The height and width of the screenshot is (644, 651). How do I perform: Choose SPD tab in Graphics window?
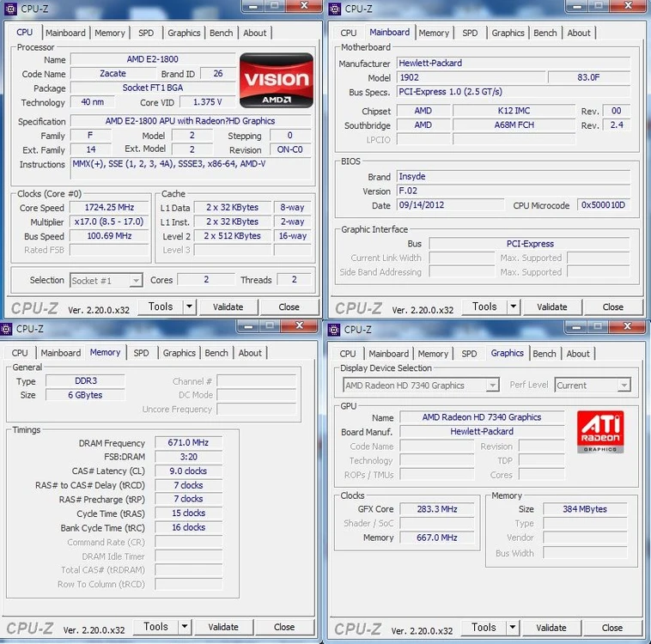pyautogui.click(x=469, y=354)
